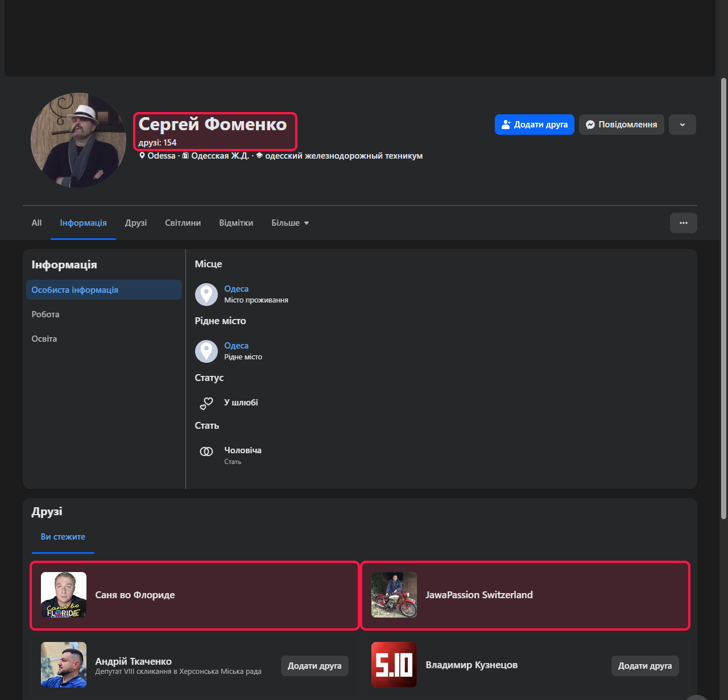The height and width of the screenshot is (700, 728).
Task: Select Особиста інформація in the sidebar
Action: coord(104,290)
